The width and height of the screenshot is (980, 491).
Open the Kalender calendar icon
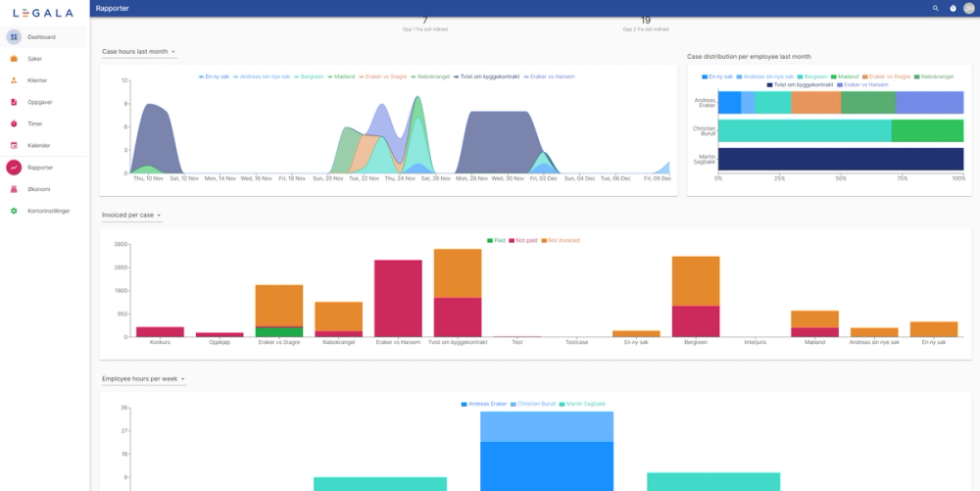(x=14, y=146)
